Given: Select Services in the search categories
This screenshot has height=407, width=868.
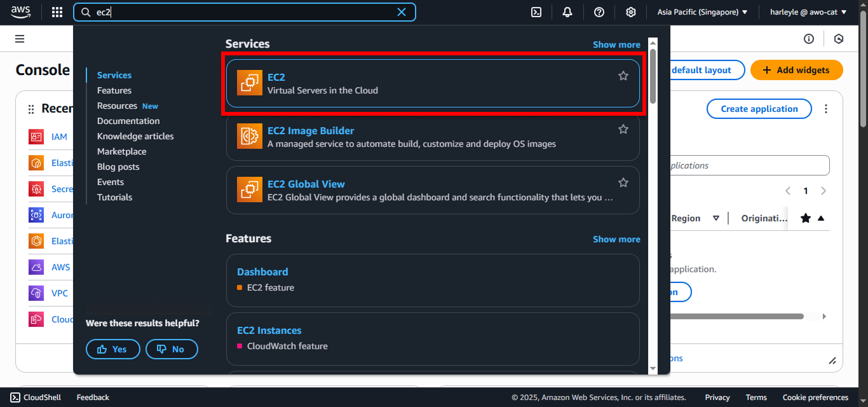Looking at the screenshot, I should click(x=114, y=75).
